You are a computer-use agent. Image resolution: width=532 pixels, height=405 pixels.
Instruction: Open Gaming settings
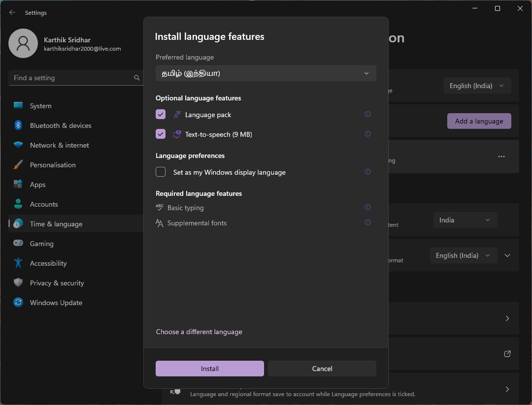(41, 244)
